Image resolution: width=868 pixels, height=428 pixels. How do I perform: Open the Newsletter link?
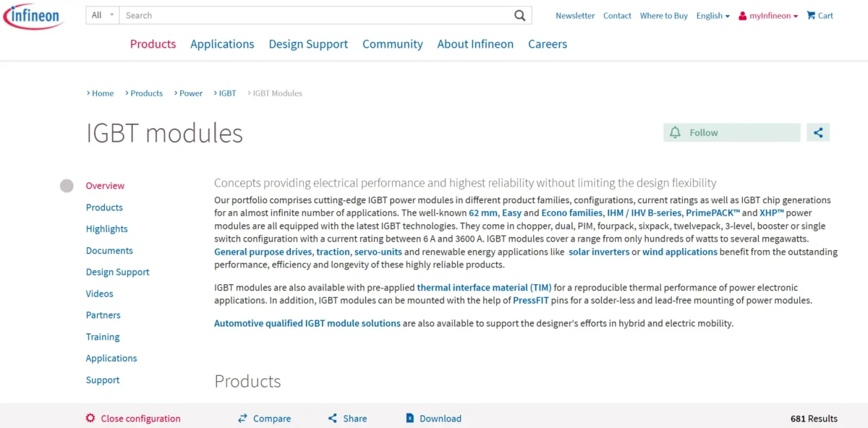[x=575, y=15]
